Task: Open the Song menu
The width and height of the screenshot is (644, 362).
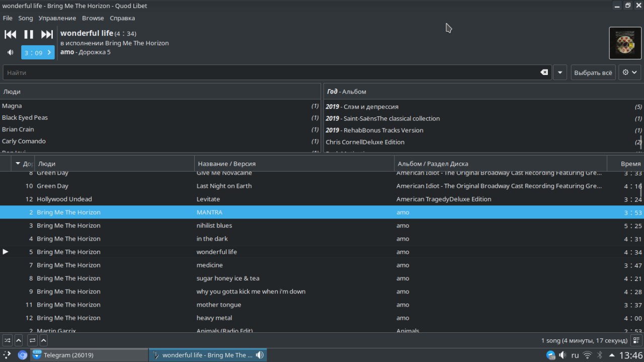Action: pos(25,18)
